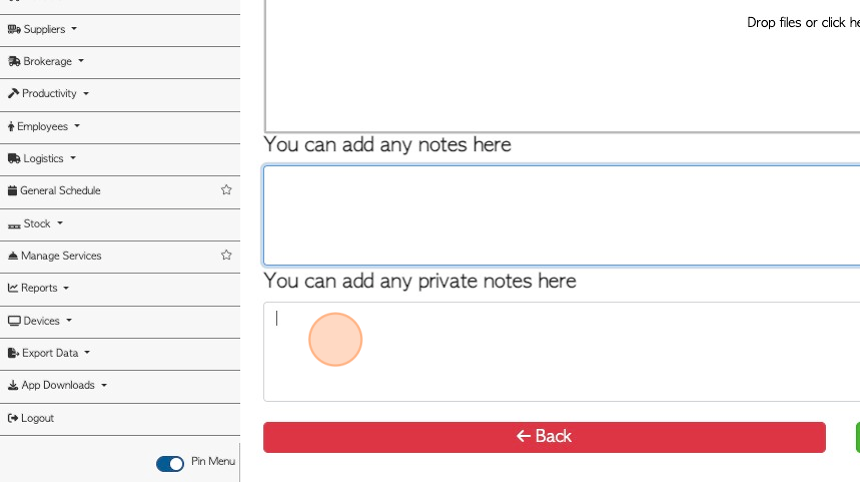Open the Employees dropdown arrow
Screen dimensions: 860x482
pyautogui.click(x=77, y=126)
